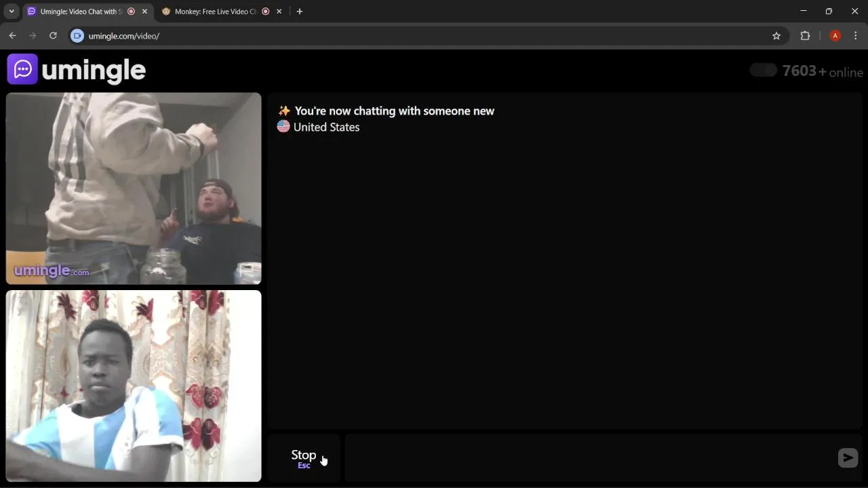868x488 pixels.
Task: Switch to the Umingle Video Chat tab
Action: click(87, 12)
